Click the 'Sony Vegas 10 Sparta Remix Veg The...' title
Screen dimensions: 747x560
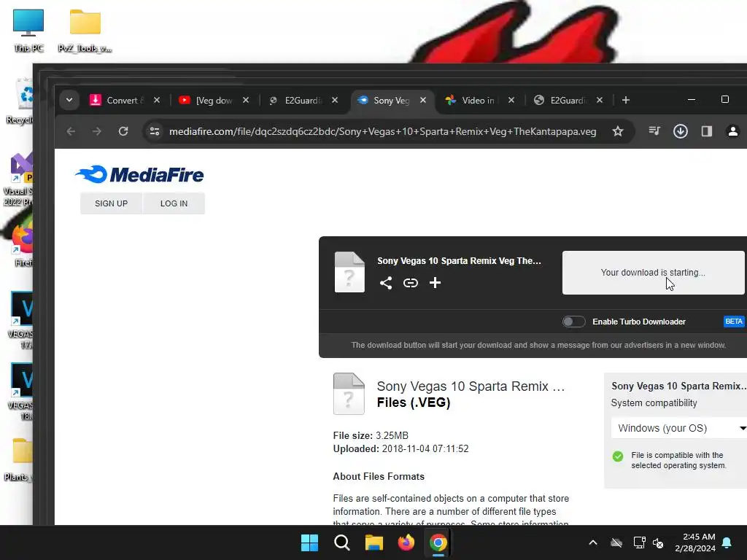pos(460,261)
